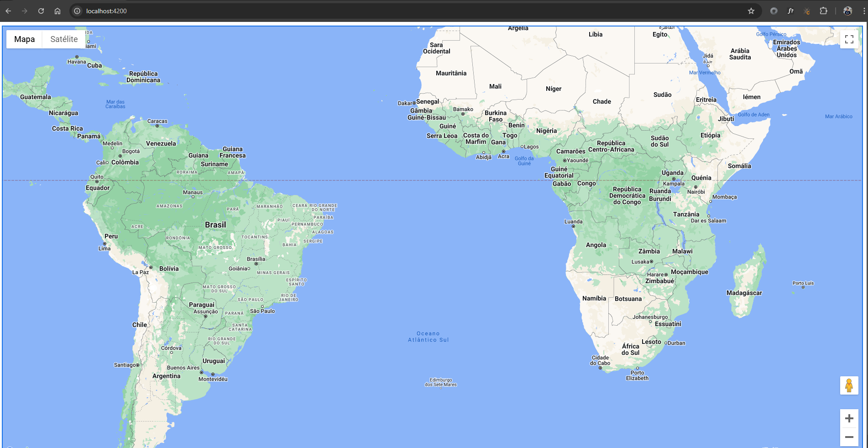
Task: View site information icon beside localhost:4200
Action: pos(77,11)
